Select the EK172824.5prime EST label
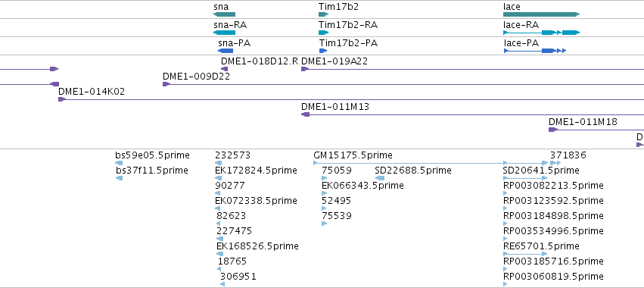The image size is (644, 288). tap(256, 171)
